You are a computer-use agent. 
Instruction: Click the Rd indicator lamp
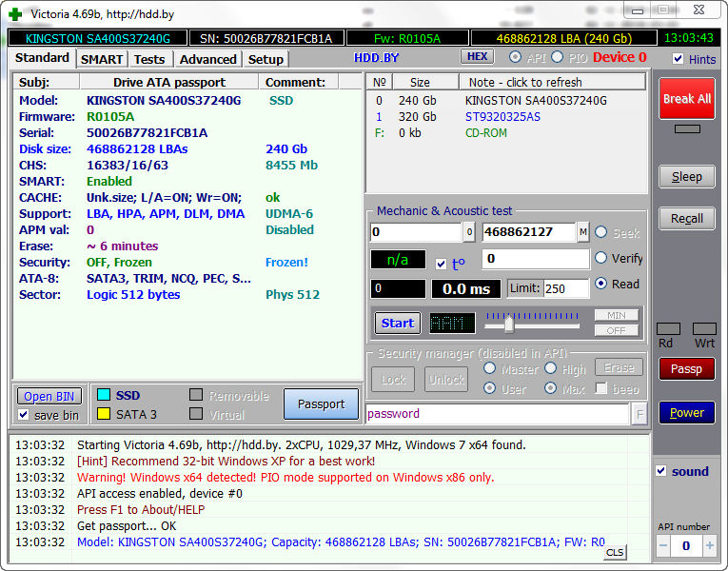click(x=669, y=328)
